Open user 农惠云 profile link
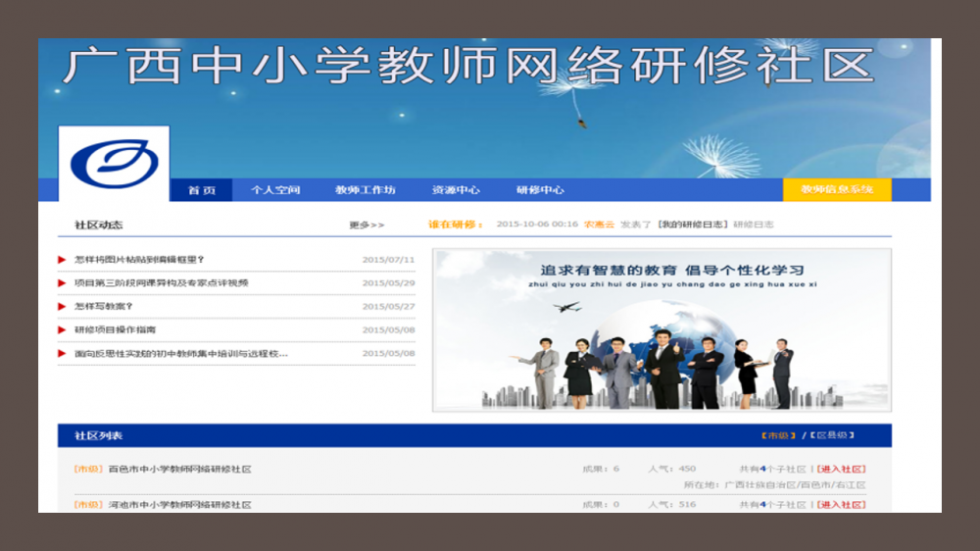 coord(599,225)
